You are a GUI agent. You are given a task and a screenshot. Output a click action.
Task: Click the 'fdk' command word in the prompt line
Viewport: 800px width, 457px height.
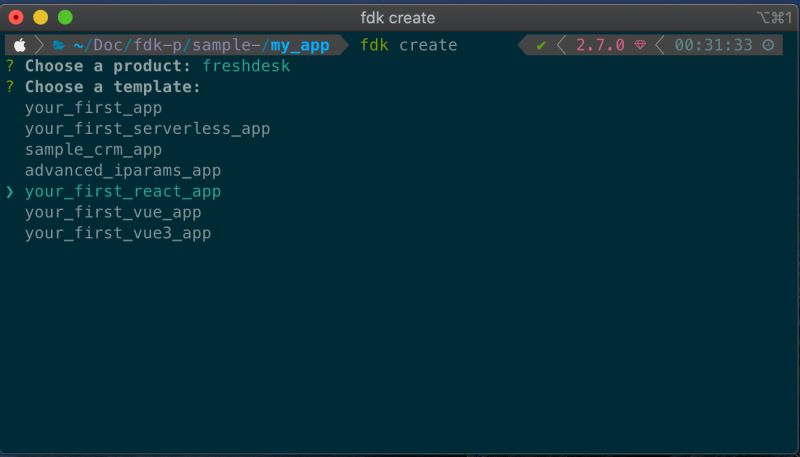click(374, 45)
